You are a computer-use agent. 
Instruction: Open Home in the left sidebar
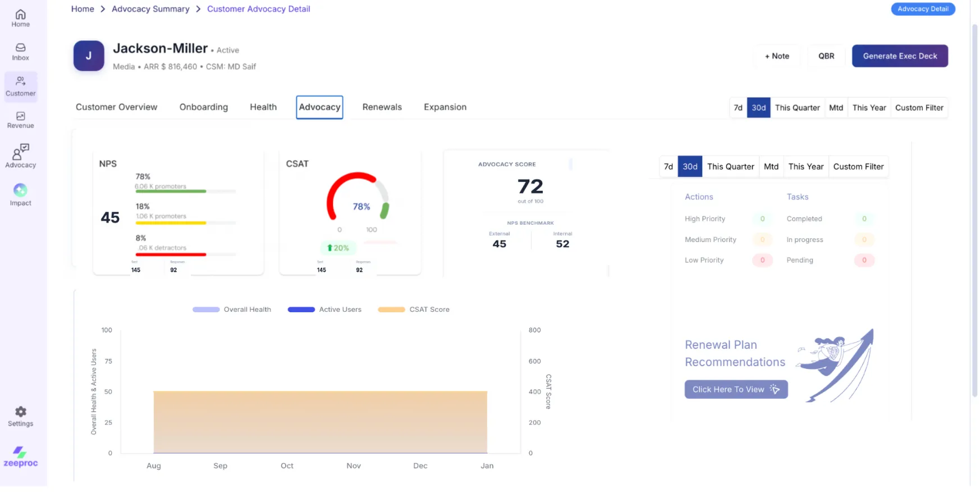tap(20, 18)
